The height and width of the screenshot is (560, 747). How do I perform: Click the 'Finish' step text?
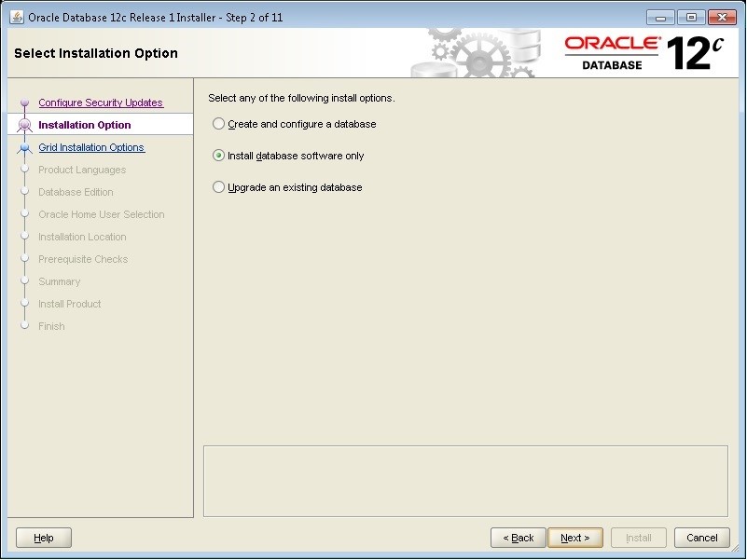pyautogui.click(x=51, y=326)
